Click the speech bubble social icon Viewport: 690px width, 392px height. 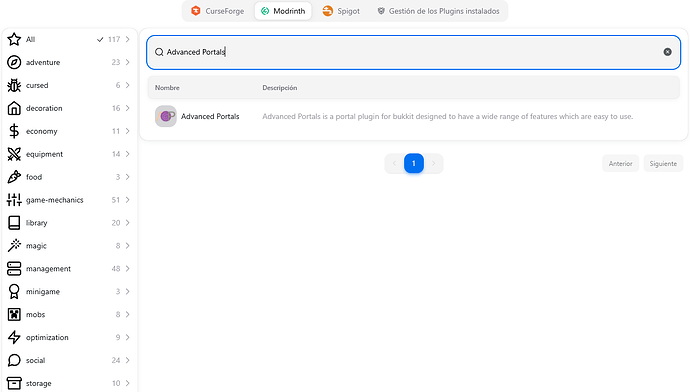[14, 360]
